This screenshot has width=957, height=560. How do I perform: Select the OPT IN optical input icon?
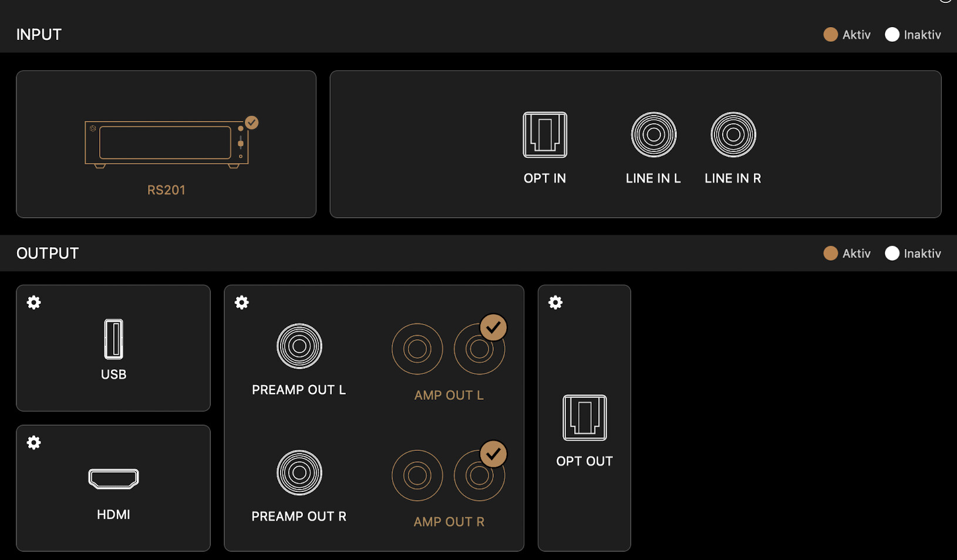[x=545, y=134]
